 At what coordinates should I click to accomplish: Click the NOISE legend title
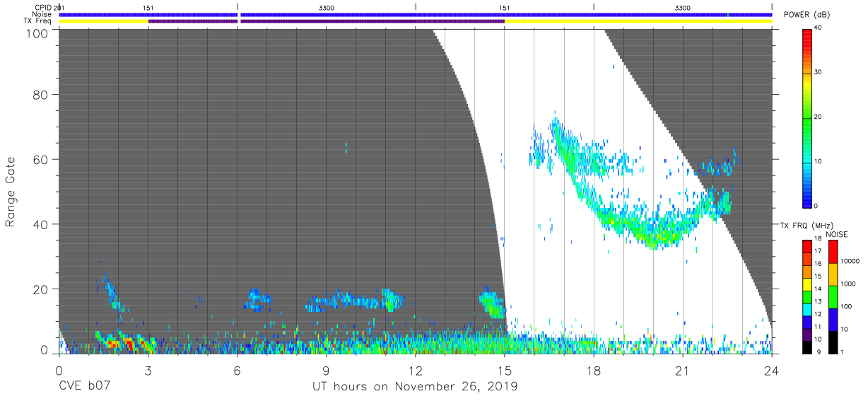pos(837,234)
